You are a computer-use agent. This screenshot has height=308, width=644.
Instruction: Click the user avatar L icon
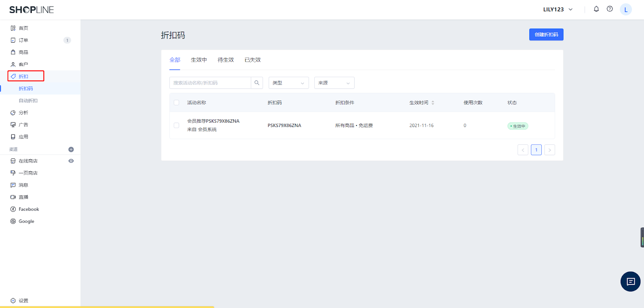[625, 10]
